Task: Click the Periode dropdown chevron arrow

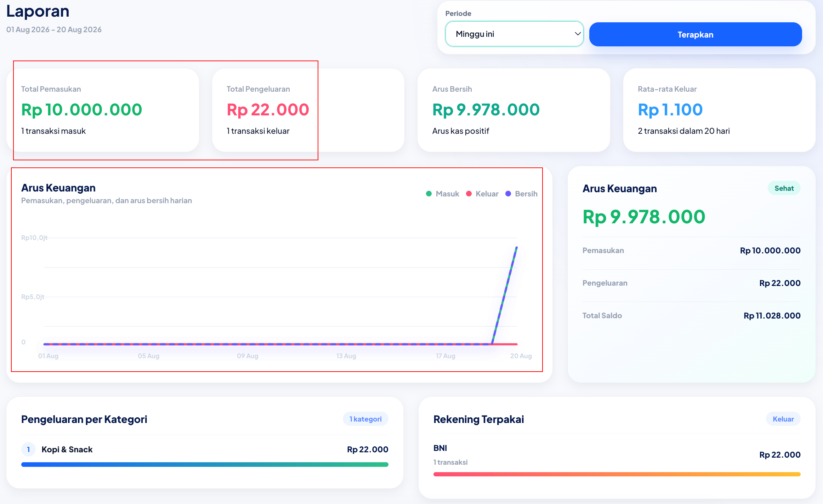Action: (577, 34)
